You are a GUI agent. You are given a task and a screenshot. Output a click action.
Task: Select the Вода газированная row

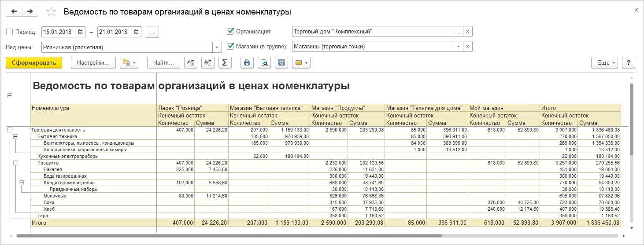point(65,176)
